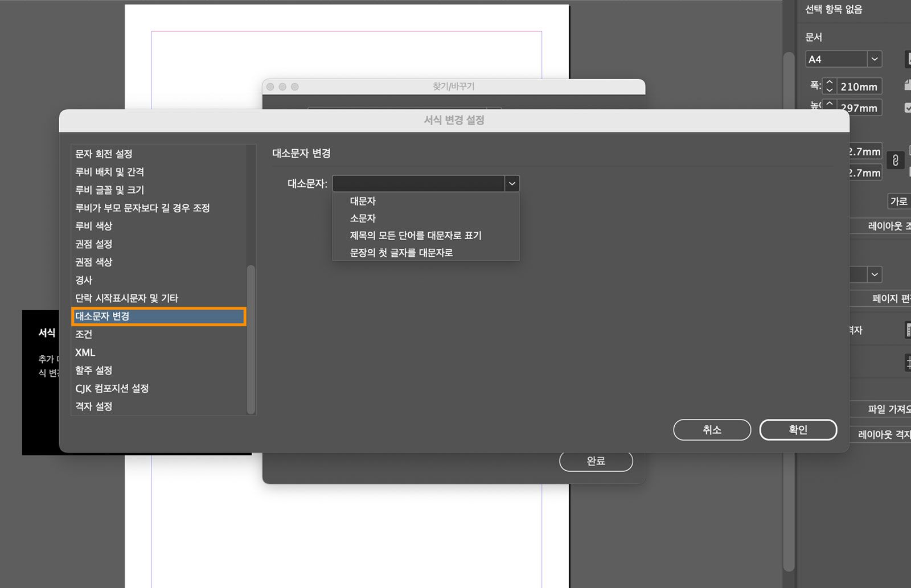Click the 297mm height input field
Image resolution: width=911 pixels, height=588 pixels.
pyautogui.click(x=859, y=107)
